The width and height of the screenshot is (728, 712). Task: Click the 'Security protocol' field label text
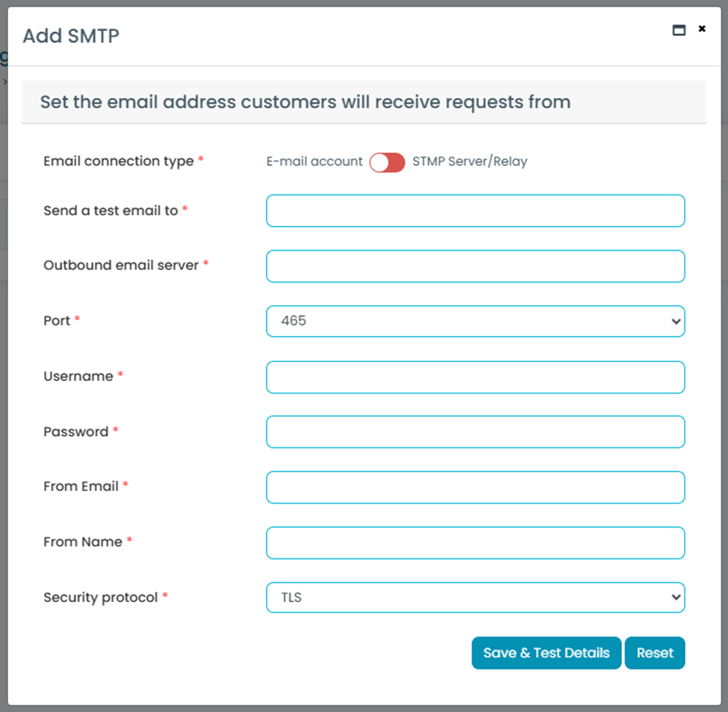pyautogui.click(x=100, y=598)
